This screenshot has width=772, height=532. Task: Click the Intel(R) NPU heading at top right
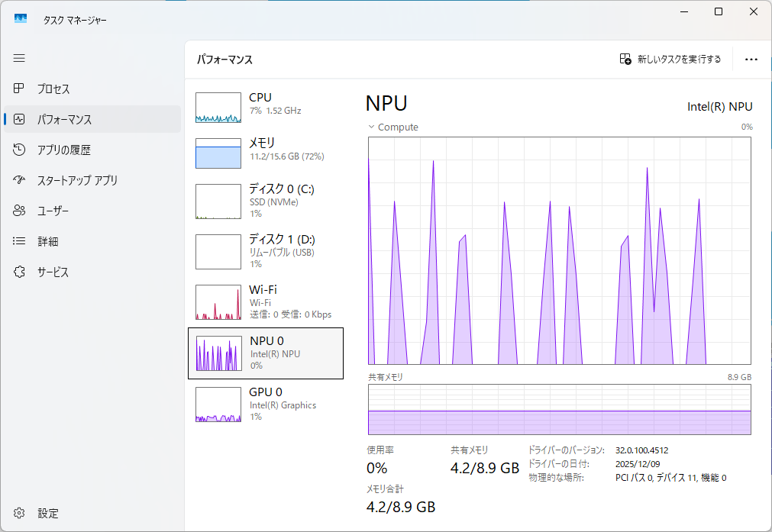pos(720,107)
